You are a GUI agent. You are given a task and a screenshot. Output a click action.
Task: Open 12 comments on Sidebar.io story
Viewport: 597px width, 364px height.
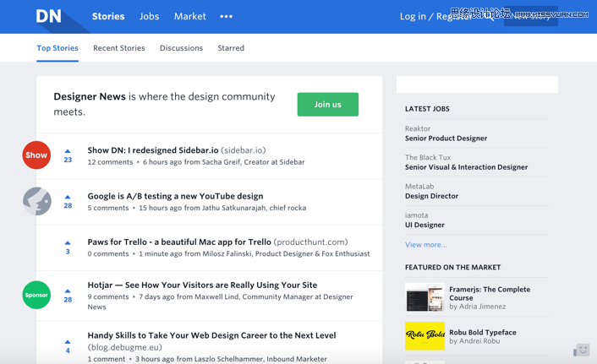(110, 162)
